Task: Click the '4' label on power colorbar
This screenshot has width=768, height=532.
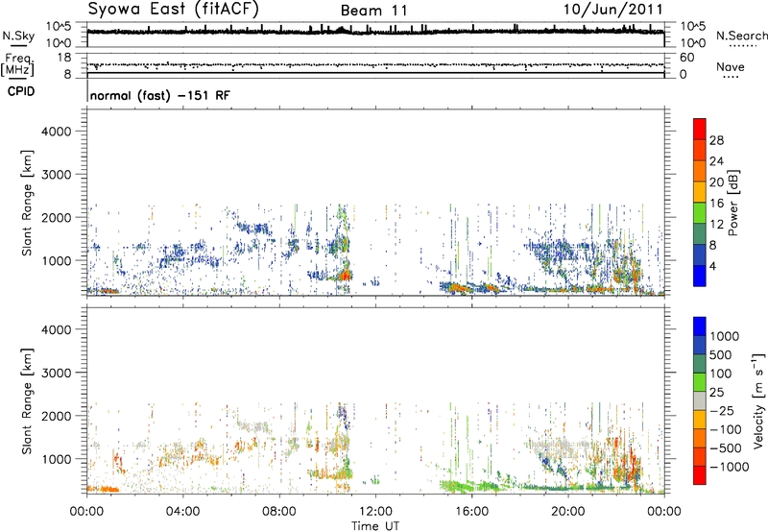Action: 712,267
